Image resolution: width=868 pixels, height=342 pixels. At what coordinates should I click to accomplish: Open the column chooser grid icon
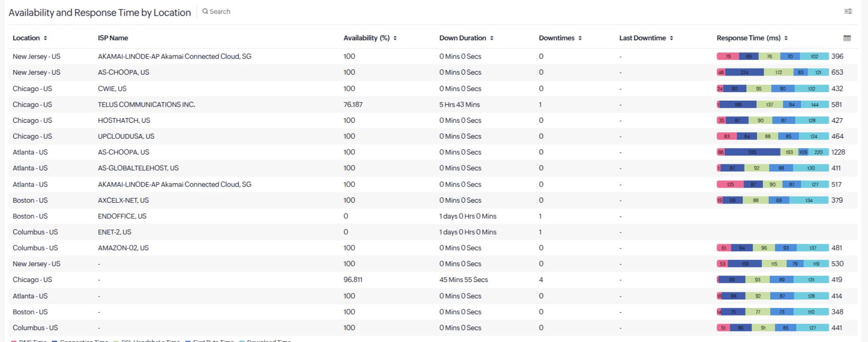[847, 38]
